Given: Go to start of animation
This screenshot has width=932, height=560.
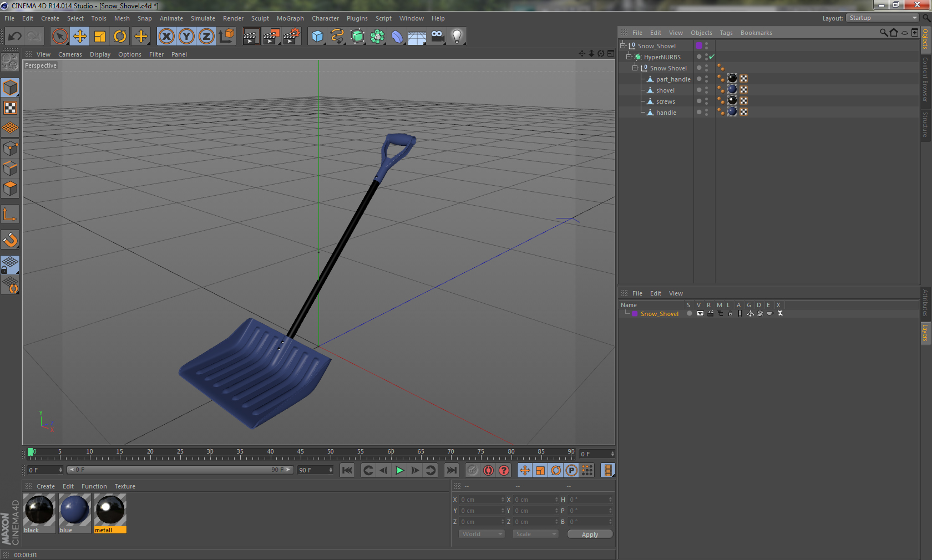Looking at the screenshot, I should [347, 470].
